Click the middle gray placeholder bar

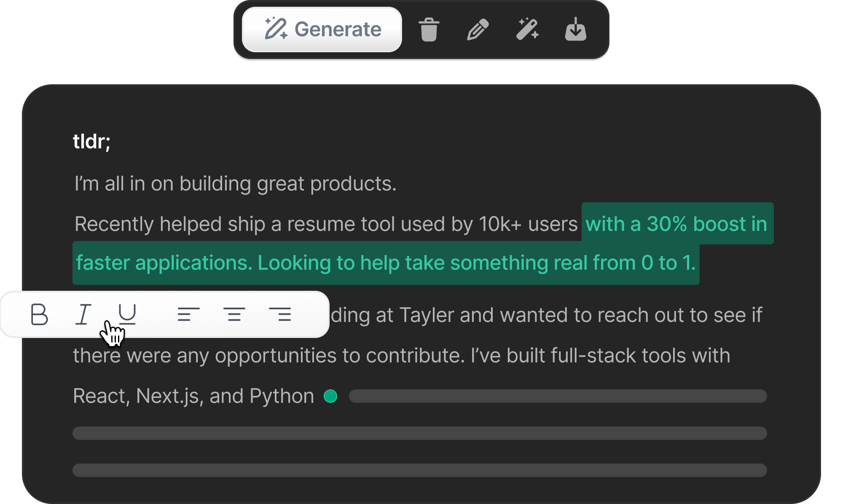(419, 433)
